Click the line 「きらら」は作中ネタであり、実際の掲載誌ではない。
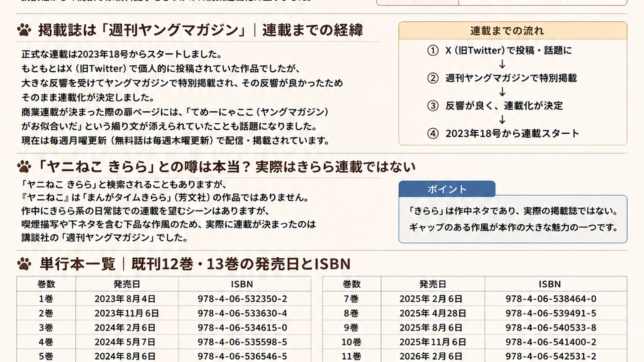Screen dimensions: 644x362 [514, 211]
